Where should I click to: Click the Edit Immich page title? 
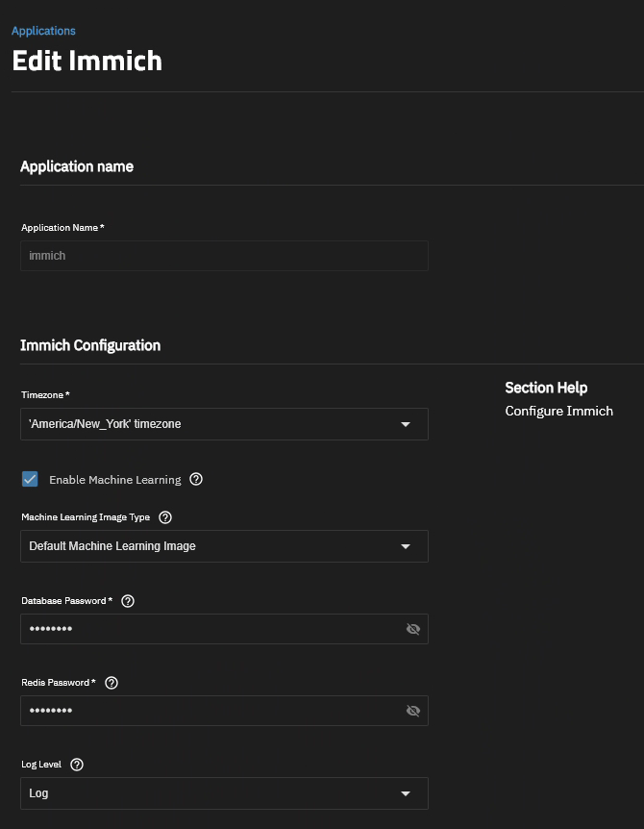87,61
